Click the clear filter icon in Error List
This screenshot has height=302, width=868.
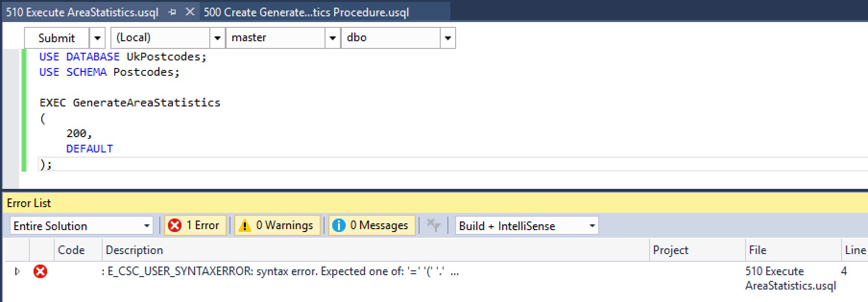[433, 225]
